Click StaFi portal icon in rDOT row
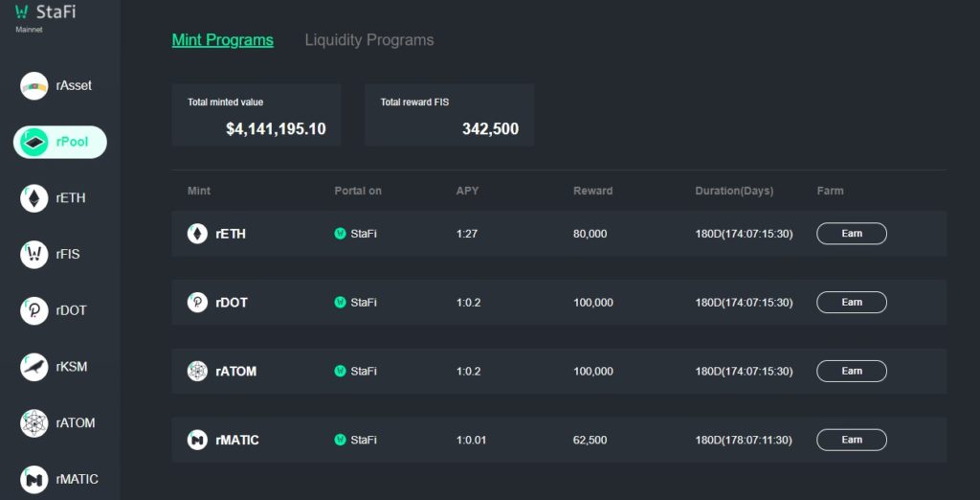This screenshot has width=980, height=500. (340, 303)
